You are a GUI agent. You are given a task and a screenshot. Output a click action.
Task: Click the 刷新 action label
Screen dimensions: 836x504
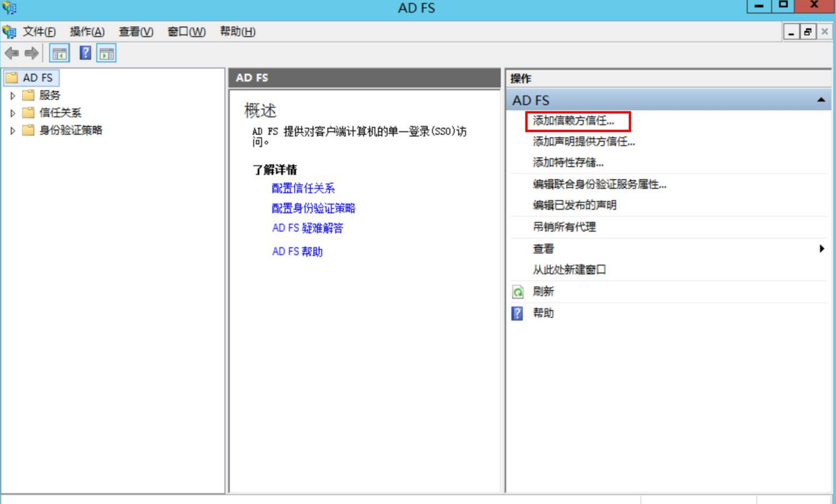click(x=543, y=292)
